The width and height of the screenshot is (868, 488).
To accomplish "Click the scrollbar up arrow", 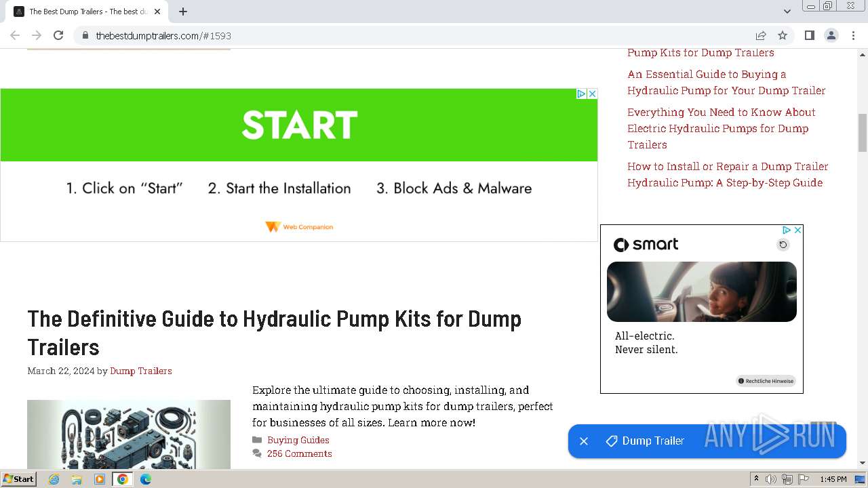I will [863, 54].
